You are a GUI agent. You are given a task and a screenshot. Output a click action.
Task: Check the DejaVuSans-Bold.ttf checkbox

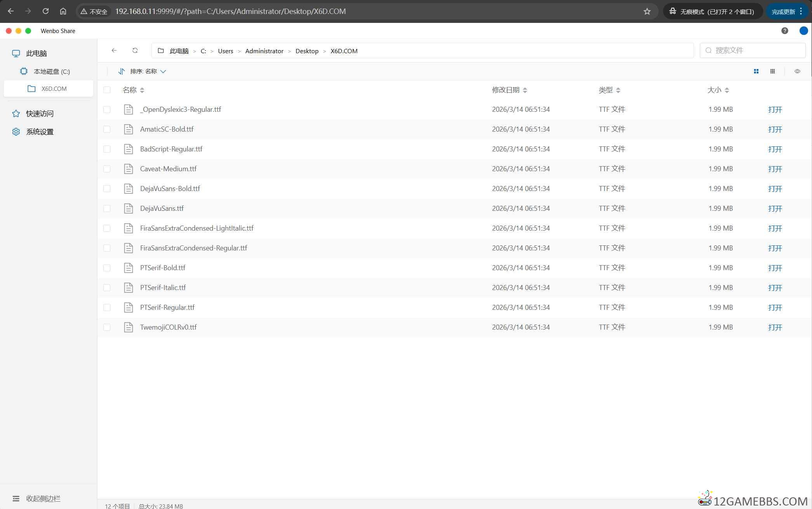(x=107, y=189)
